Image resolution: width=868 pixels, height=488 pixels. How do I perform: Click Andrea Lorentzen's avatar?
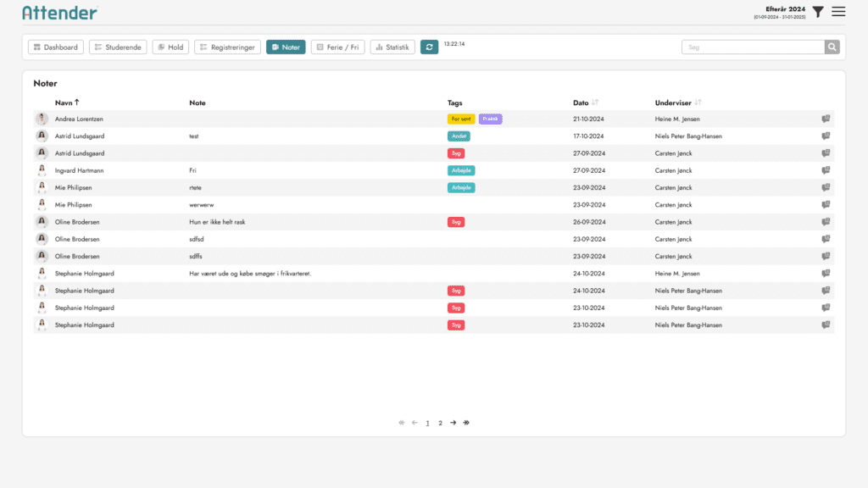coord(41,119)
